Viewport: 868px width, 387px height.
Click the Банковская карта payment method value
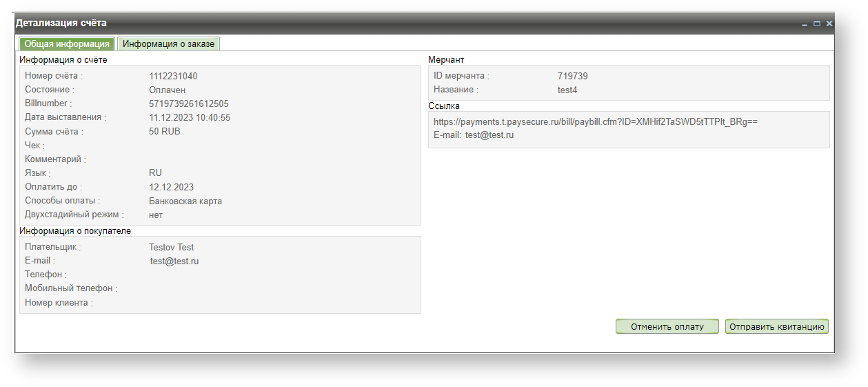tap(185, 201)
